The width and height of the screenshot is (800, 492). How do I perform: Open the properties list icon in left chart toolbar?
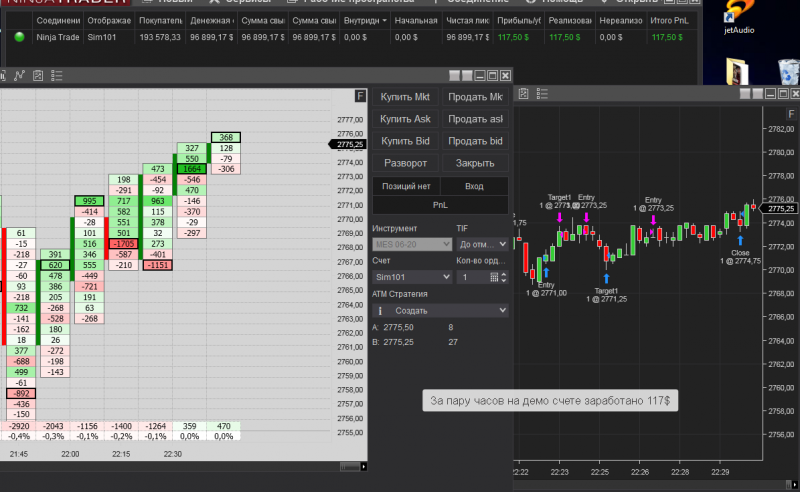(57, 76)
